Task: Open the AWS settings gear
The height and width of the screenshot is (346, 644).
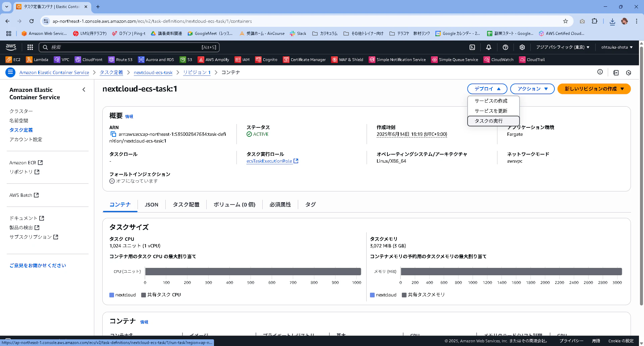Action: (522, 47)
